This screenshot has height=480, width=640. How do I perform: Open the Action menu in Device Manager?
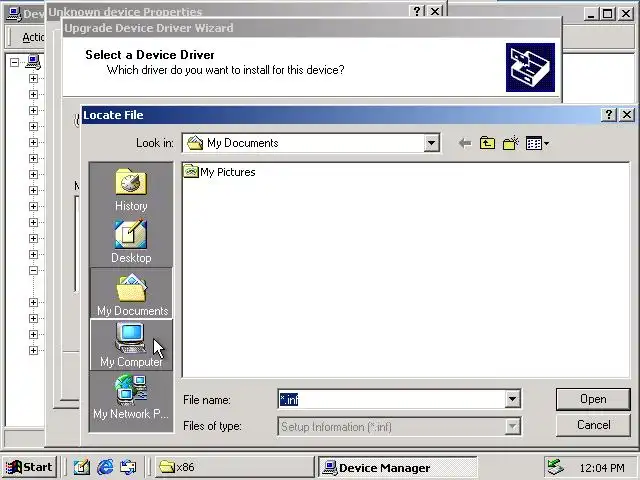tap(32, 37)
